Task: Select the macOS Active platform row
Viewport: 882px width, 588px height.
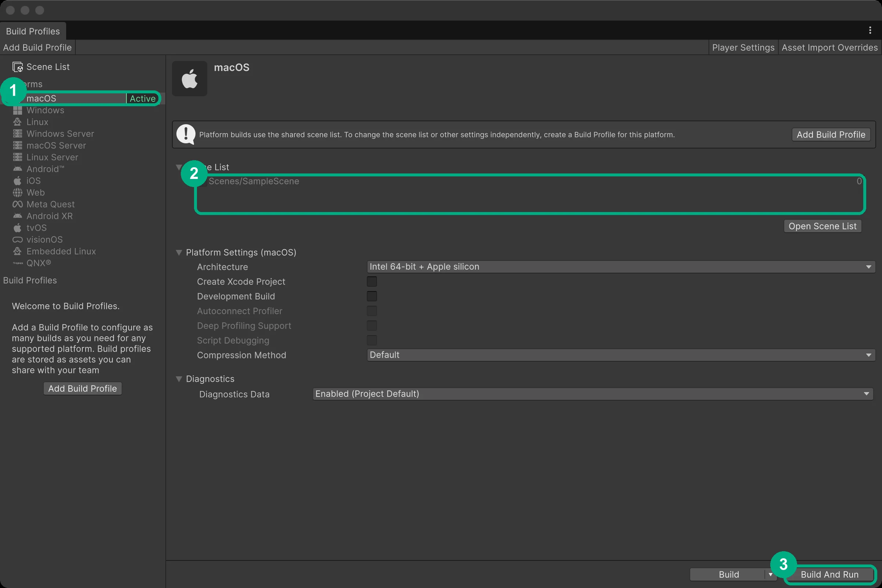Action: 82,98
